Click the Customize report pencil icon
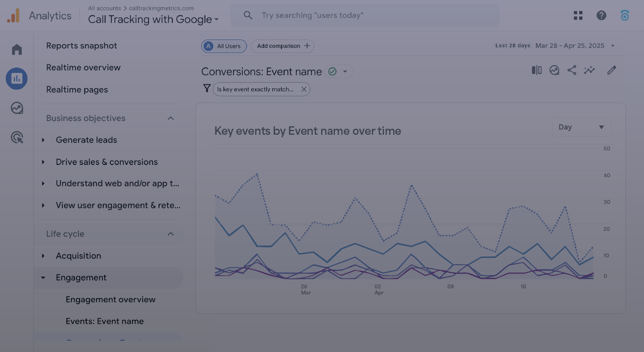The height and width of the screenshot is (352, 644). pyautogui.click(x=611, y=70)
